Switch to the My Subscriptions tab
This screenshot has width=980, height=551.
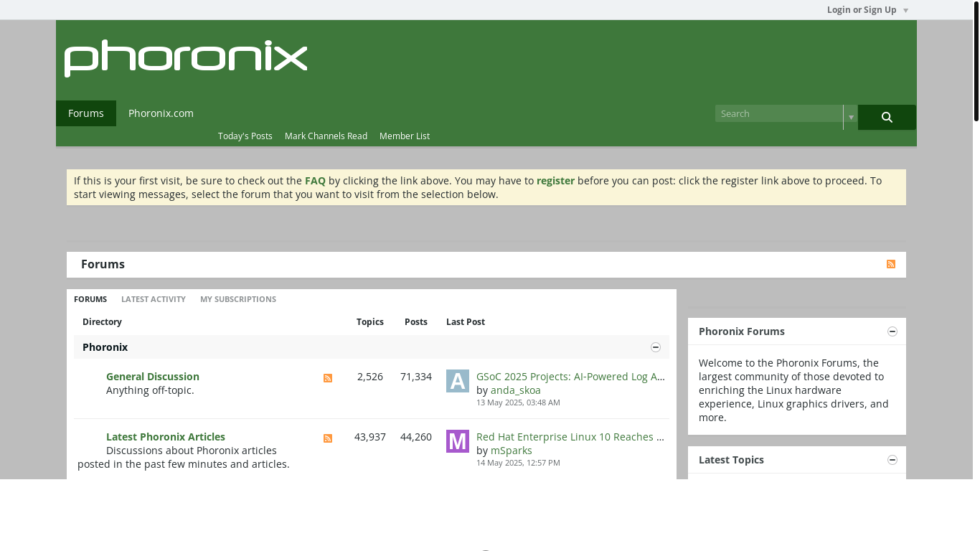pos(238,299)
